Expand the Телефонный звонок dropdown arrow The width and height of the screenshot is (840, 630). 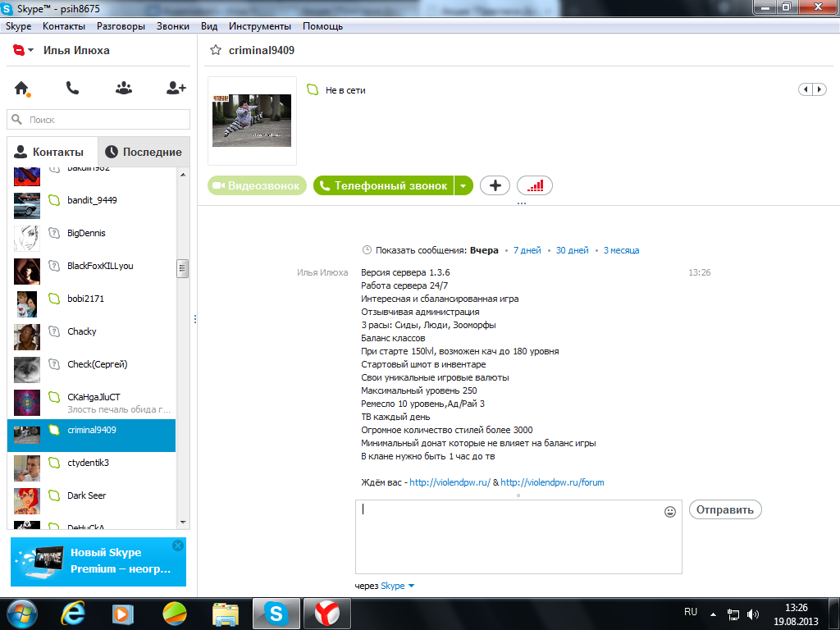click(x=463, y=185)
